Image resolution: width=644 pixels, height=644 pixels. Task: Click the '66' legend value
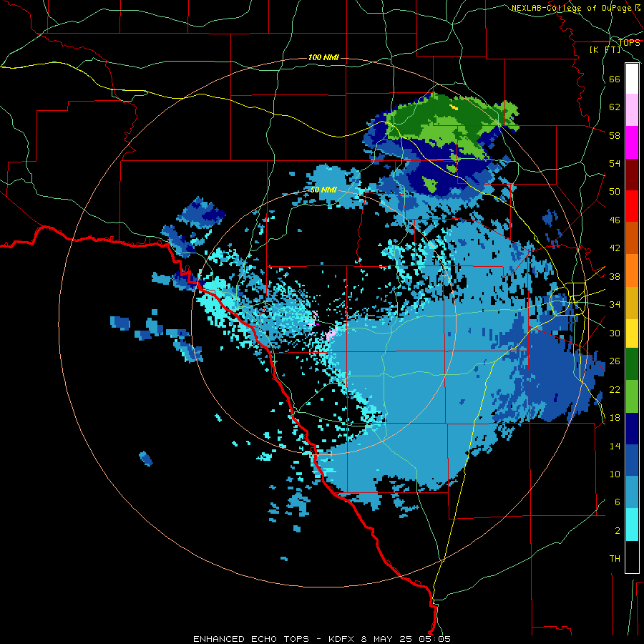pyautogui.click(x=615, y=79)
